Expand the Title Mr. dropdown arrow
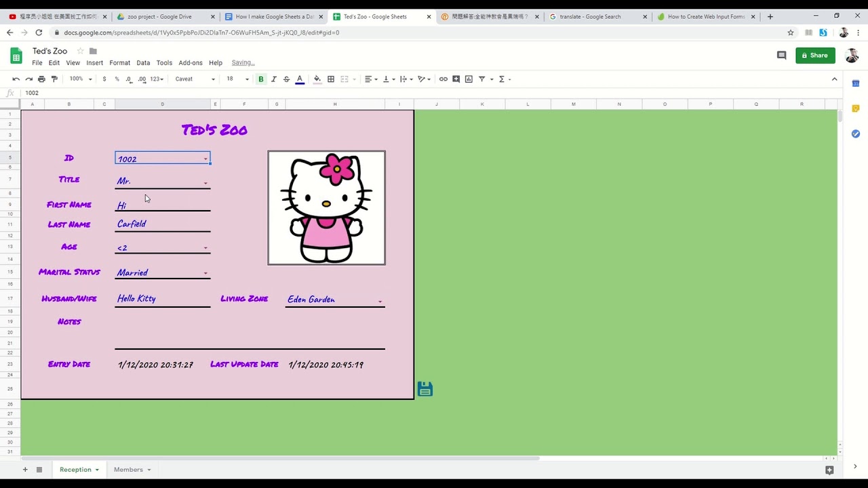This screenshot has width=868, height=488. click(205, 183)
